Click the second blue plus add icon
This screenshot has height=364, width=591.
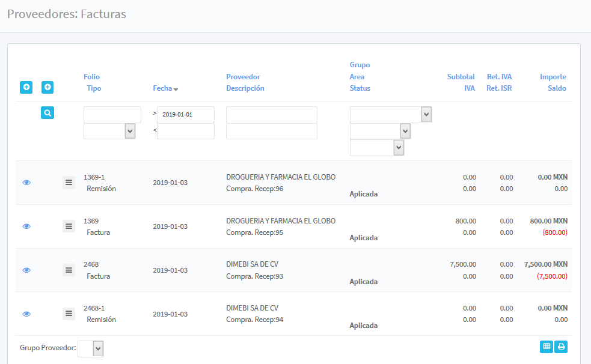pos(47,88)
